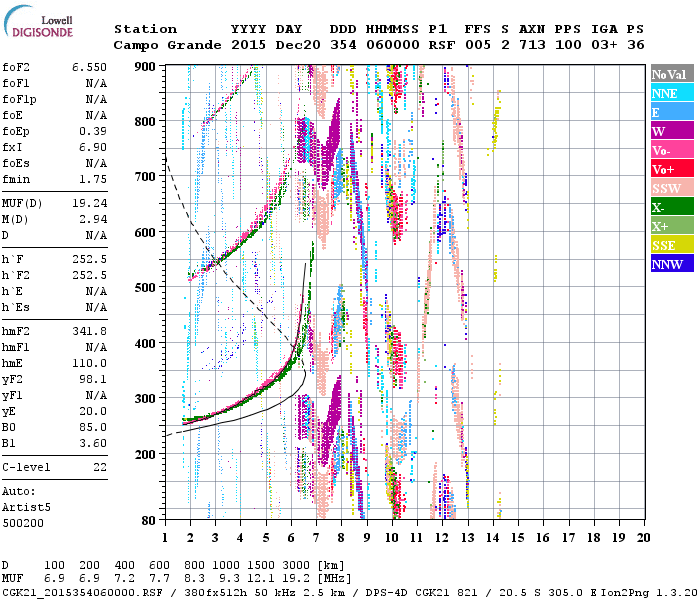The width and height of the screenshot is (700, 600).
Task: Click the Campo Grande station name
Action: (167, 45)
